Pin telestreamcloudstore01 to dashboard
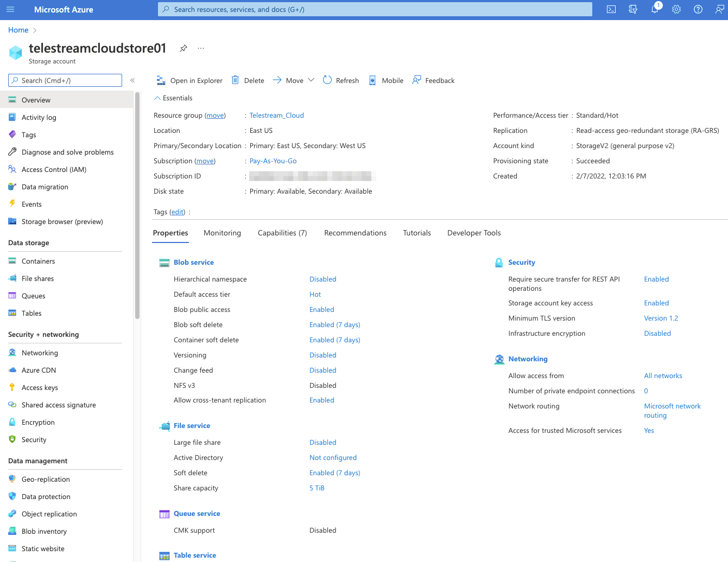This screenshot has width=728, height=562. coord(183,48)
